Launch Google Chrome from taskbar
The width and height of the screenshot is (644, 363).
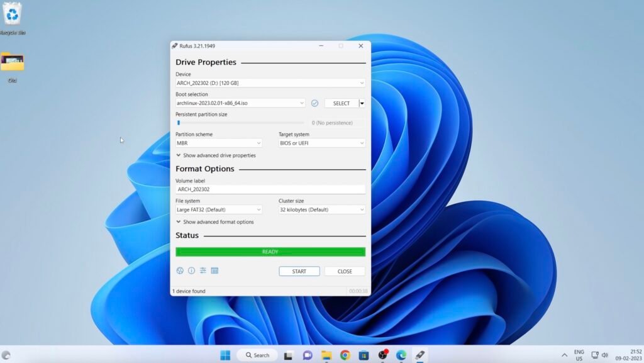(x=345, y=355)
